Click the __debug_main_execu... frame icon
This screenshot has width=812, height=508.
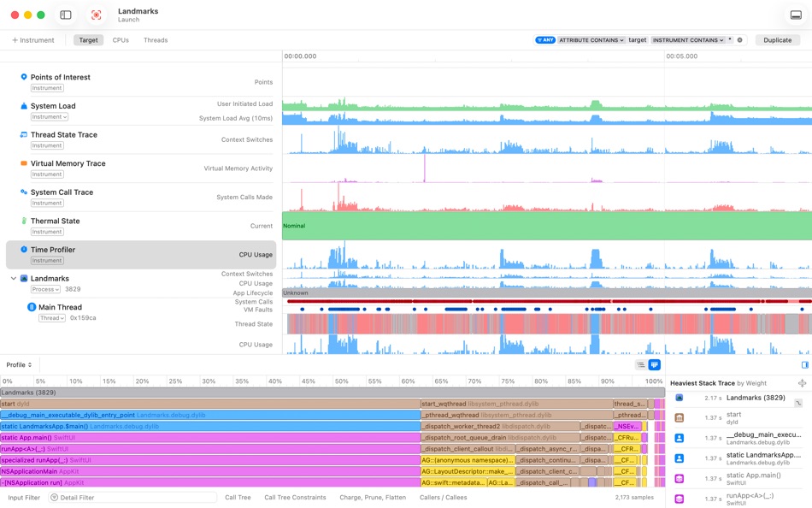tap(679, 438)
